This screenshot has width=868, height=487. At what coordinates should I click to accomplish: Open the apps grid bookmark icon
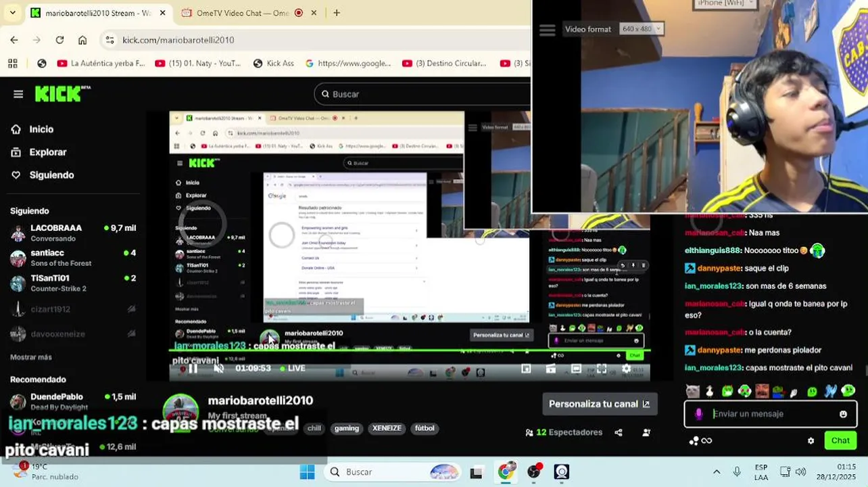pyautogui.click(x=12, y=63)
